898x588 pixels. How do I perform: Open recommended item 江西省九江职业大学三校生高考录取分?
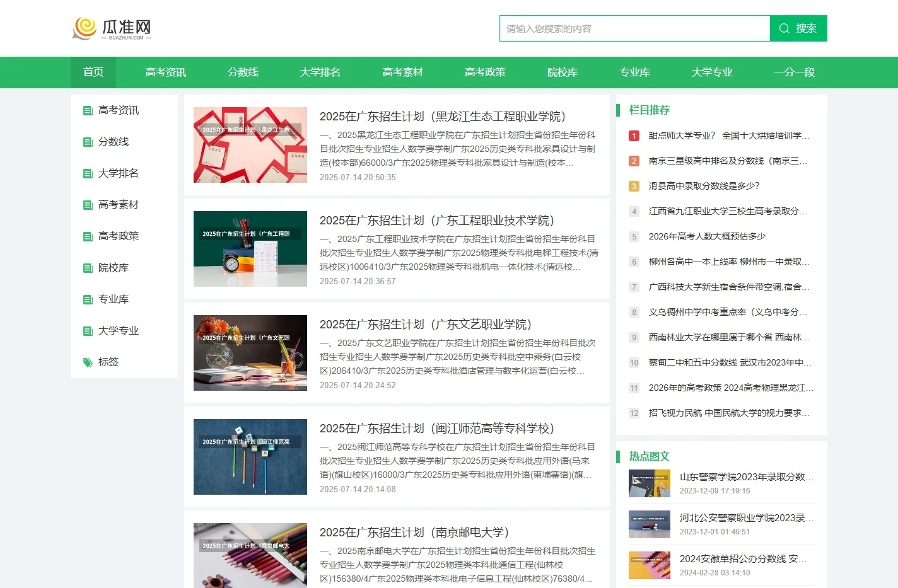click(x=728, y=211)
